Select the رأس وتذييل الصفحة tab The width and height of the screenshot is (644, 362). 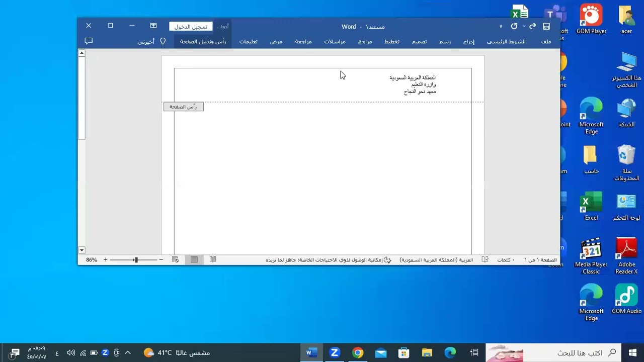(203, 41)
